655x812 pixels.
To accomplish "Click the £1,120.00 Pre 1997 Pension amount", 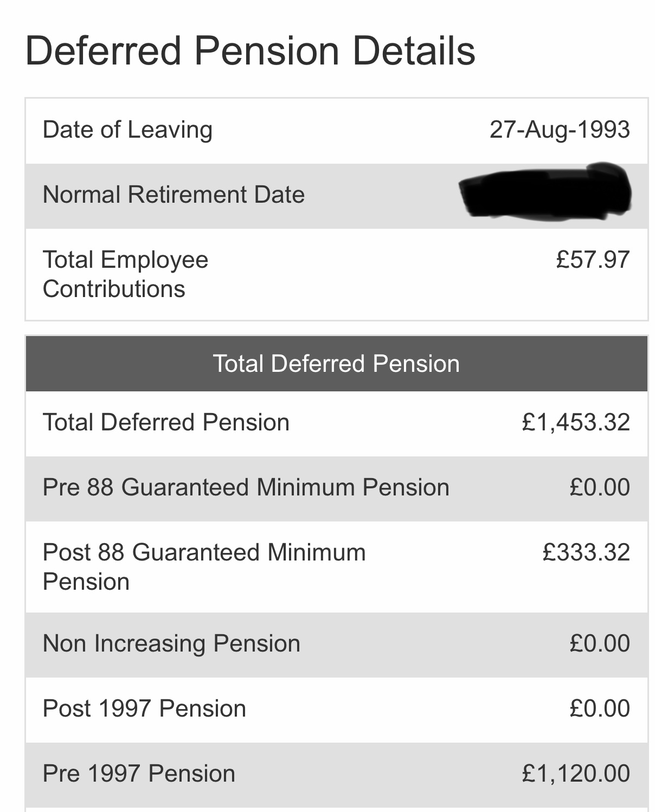I will (x=576, y=774).
